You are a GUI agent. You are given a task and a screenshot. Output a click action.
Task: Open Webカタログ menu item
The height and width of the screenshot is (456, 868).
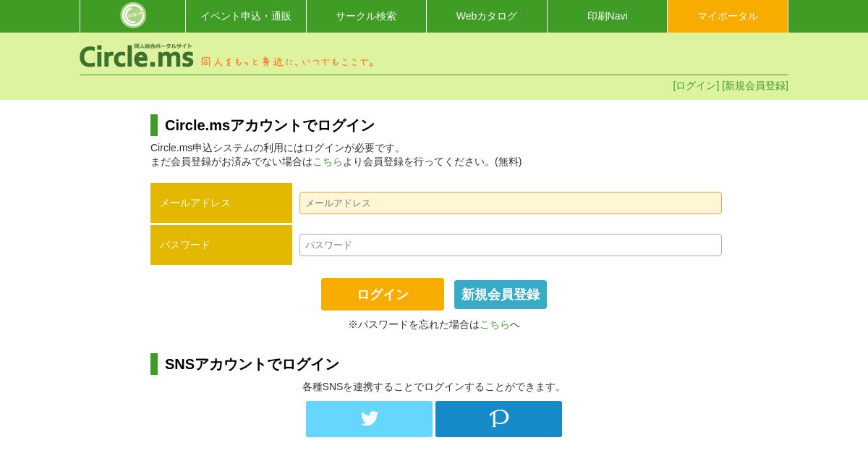tap(487, 16)
